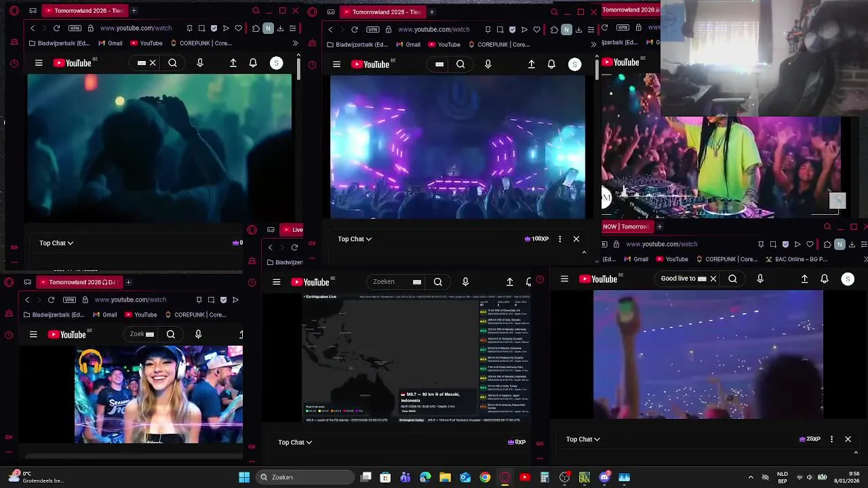Open privacy shield in top-middle window

(x=512, y=30)
